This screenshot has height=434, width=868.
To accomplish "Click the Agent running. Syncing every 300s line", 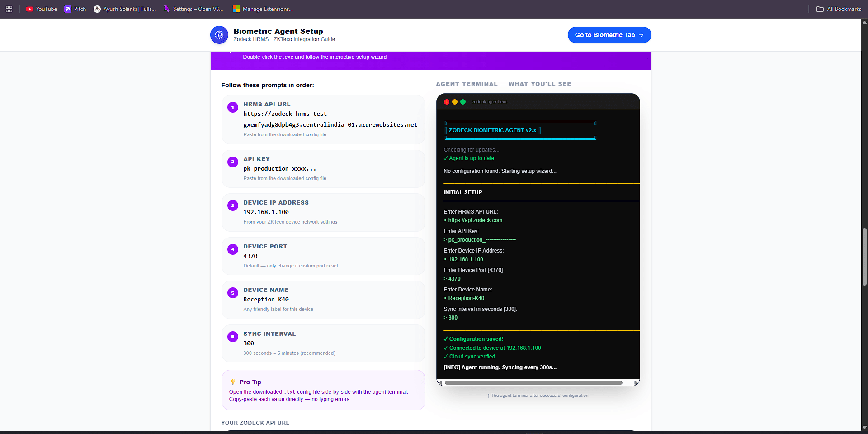I will tap(500, 367).
